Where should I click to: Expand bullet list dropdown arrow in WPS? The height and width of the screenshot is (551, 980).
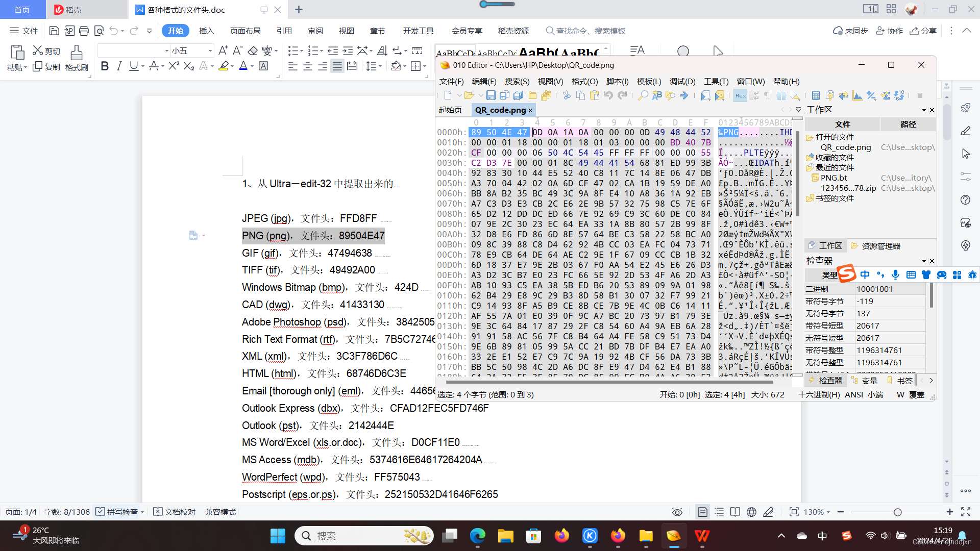[301, 51]
